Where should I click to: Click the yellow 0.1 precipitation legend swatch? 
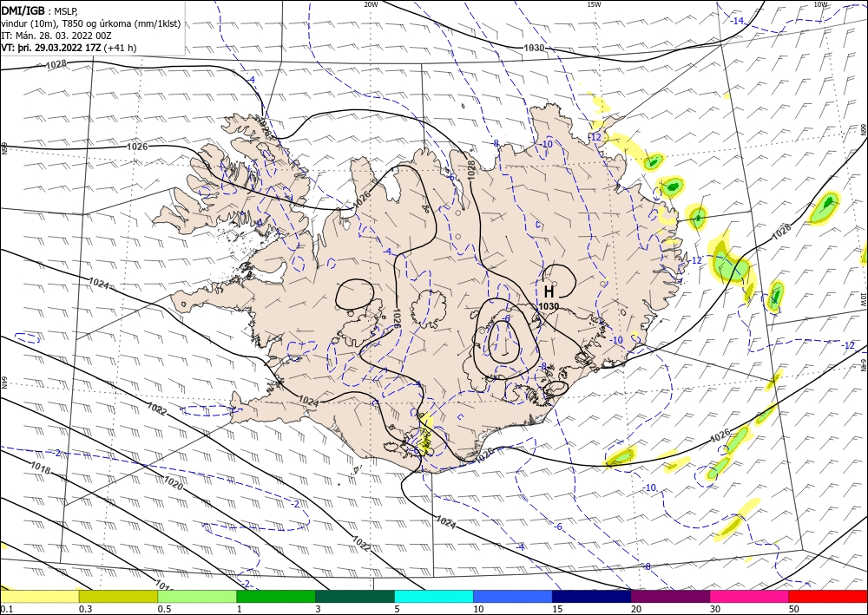coord(39,596)
